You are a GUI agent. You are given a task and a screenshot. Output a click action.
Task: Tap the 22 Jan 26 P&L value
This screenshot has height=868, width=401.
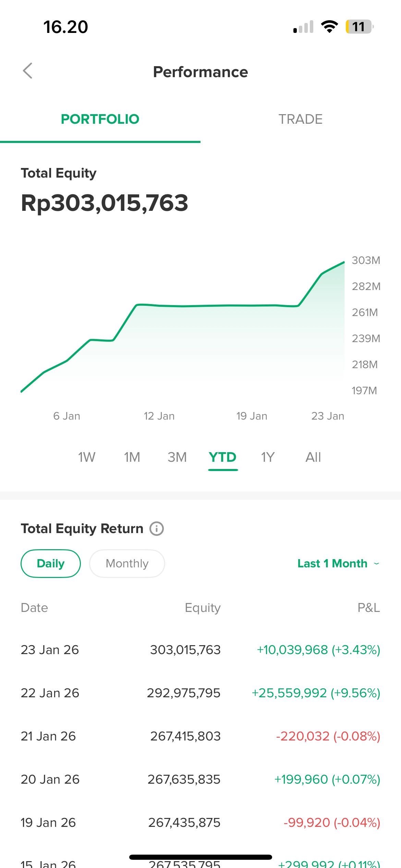[x=316, y=693]
